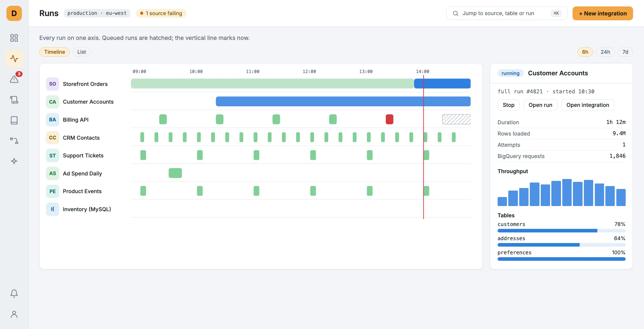Image resolution: width=644 pixels, height=329 pixels.
Task: Click the hatched queued Billing API run
Action: coord(456,119)
